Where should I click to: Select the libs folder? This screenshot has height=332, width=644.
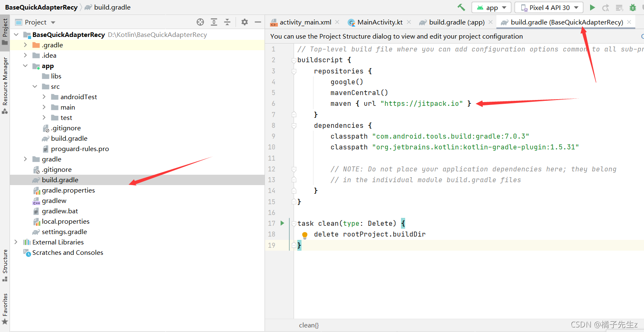coord(51,76)
